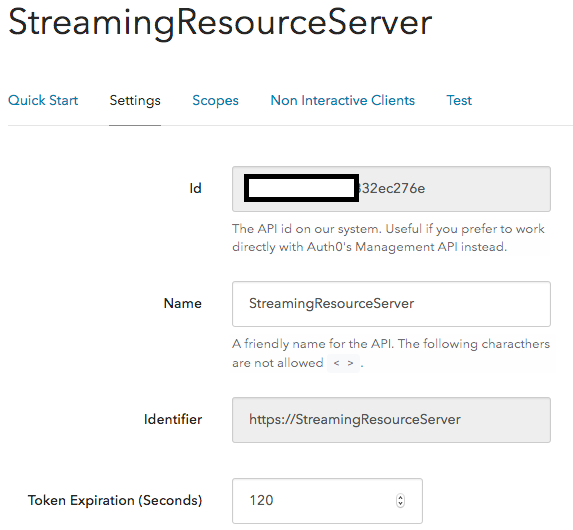Go to the Test tab
The width and height of the screenshot is (573, 530).
(459, 100)
